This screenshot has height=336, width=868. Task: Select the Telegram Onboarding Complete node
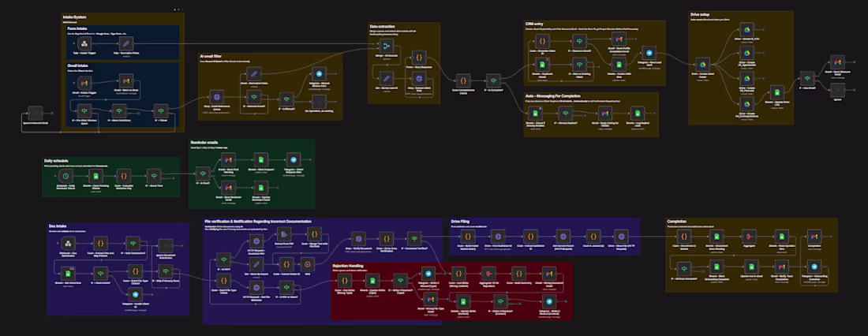814,267
